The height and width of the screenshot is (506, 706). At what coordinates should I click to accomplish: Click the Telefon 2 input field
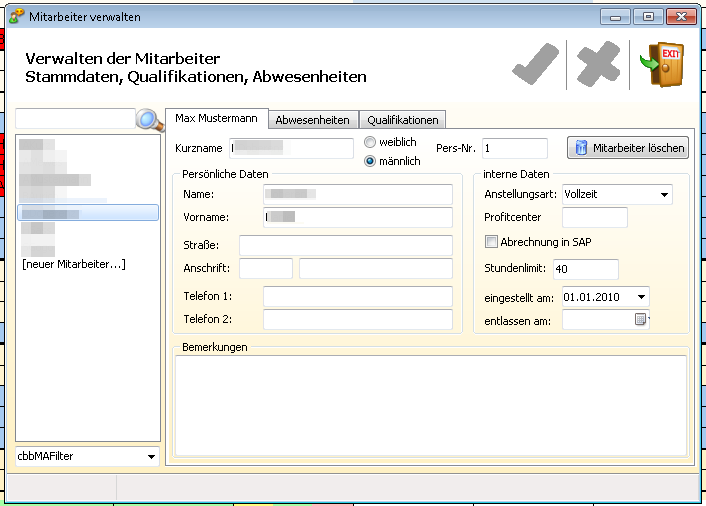358,320
